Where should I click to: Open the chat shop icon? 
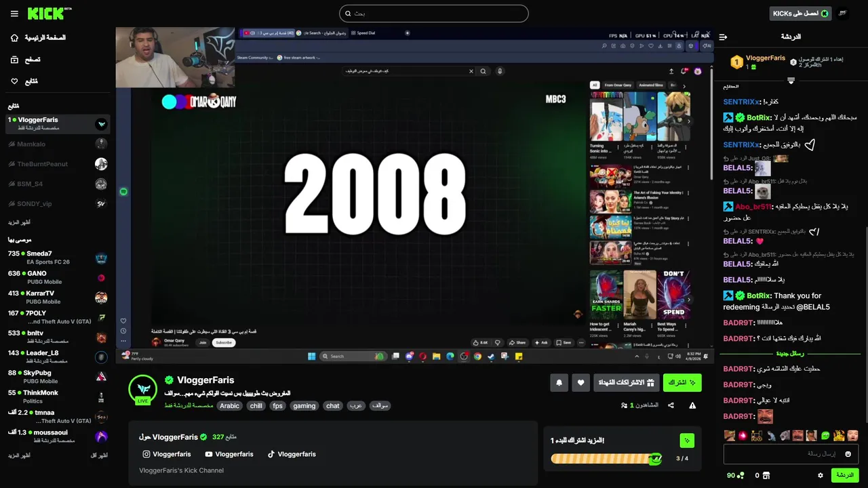[x=767, y=476]
